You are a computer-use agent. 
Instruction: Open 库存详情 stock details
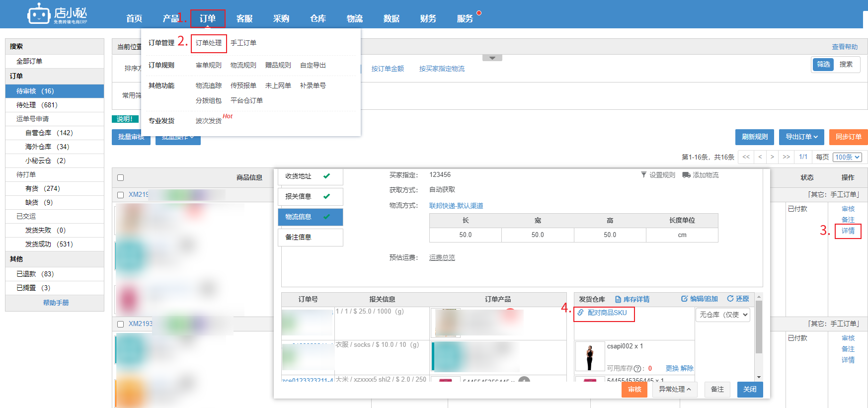pyautogui.click(x=632, y=299)
